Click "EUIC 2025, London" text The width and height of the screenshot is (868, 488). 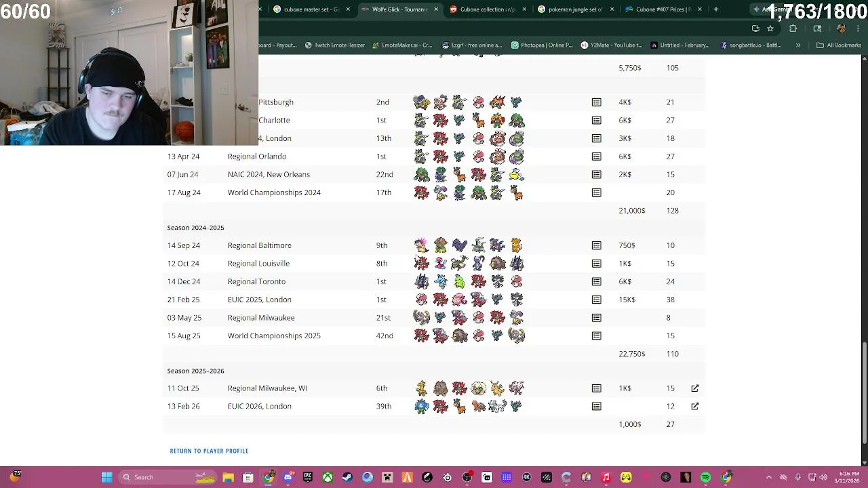click(x=259, y=300)
